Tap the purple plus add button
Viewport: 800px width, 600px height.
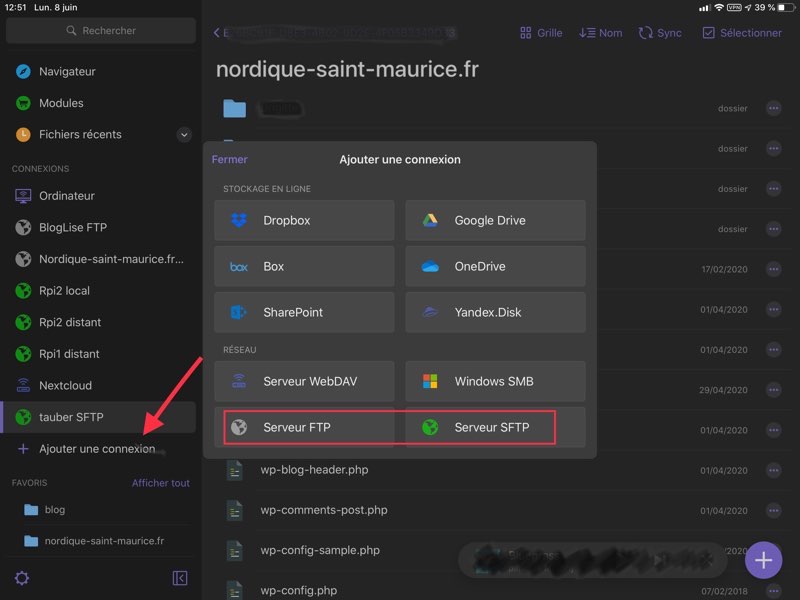pyautogui.click(x=763, y=560)
